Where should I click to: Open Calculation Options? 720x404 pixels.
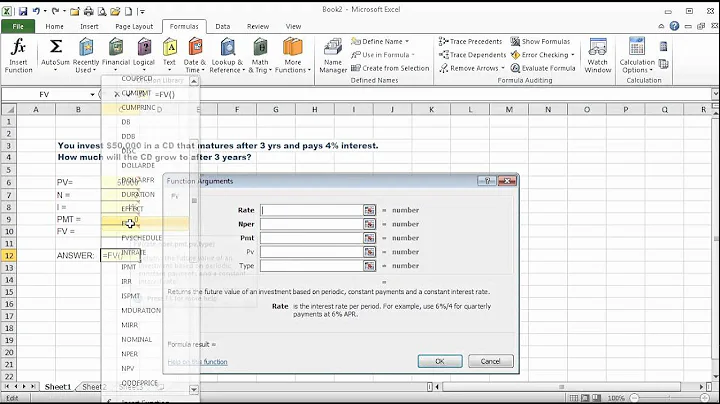point(637,56)
